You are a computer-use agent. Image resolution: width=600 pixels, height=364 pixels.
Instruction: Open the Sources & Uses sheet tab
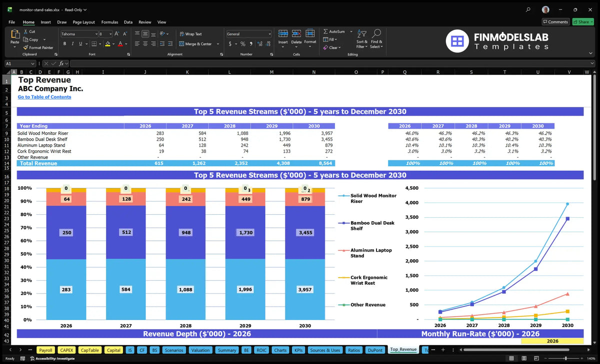[324, 350]
